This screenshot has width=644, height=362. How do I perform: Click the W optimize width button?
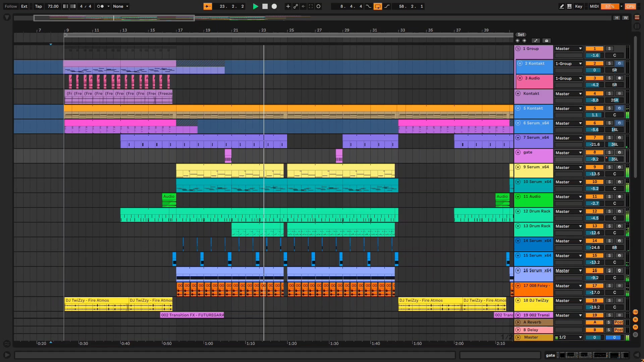pyautogui.click(x=626, y=18)
